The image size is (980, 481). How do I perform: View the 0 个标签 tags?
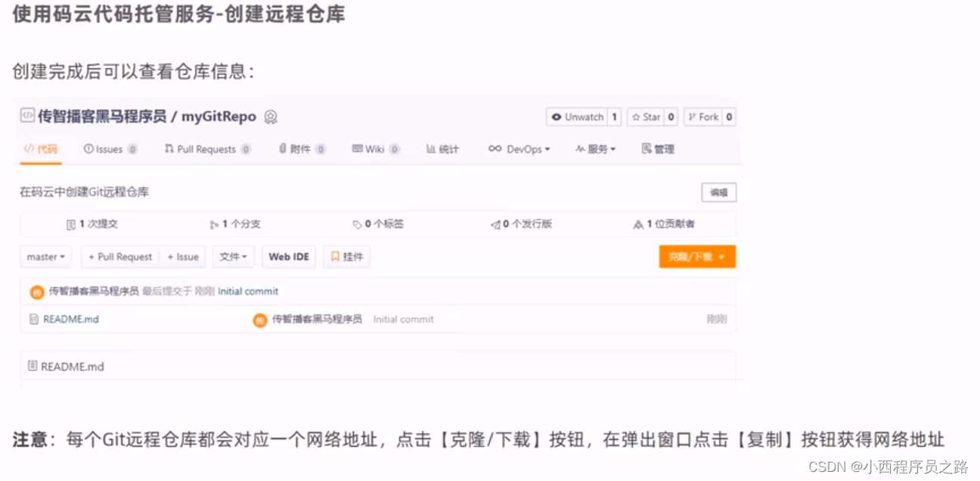tap(378, 225)
